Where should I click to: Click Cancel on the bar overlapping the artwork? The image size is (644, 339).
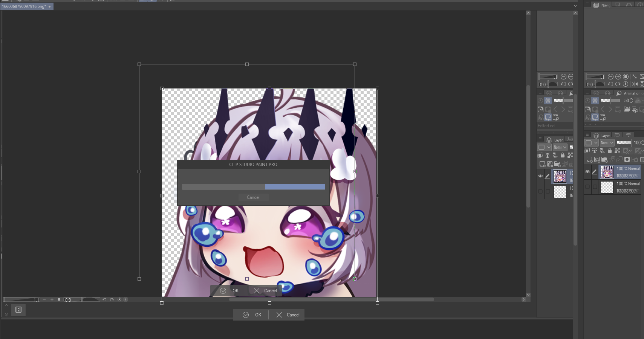pyautogui.click(x=265, y=291)
